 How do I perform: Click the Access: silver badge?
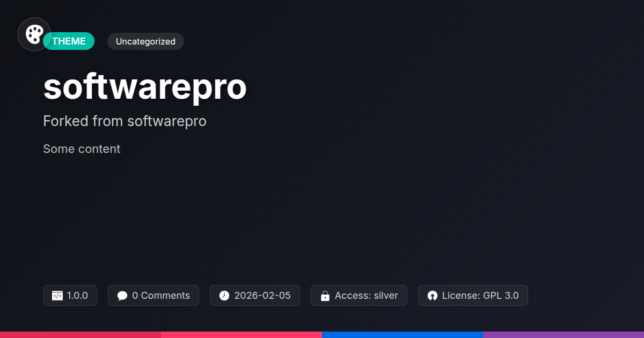(359, 296)
